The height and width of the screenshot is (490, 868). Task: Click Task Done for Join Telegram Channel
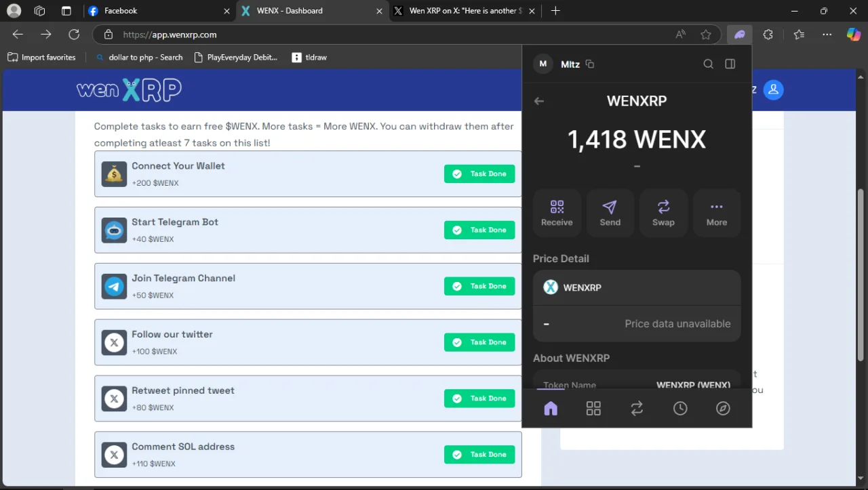click(479, 287)
